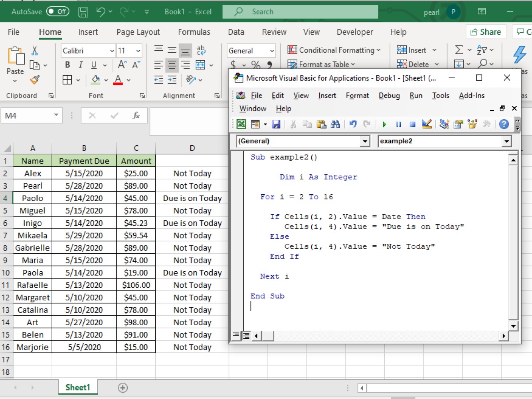The image size is (532, 399).
Task: Expand the example2 procedure dropdown
Action: tap(506, 141)
